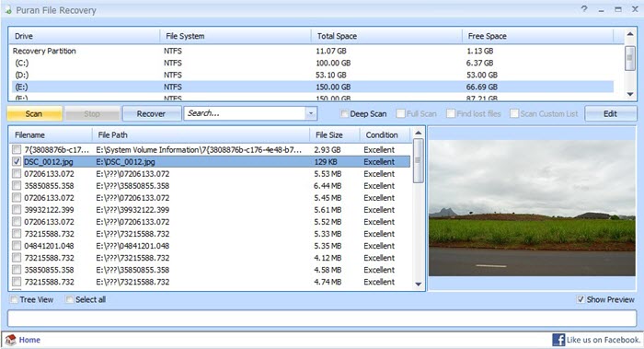Viewport: 644px width, 349px height.
Task: Click the System Volume Information file path
Action: click(x=199, y=149)
